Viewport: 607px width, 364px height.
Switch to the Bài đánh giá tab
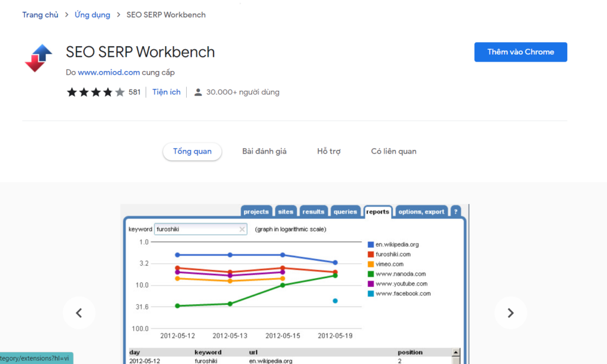click(264, 151)
